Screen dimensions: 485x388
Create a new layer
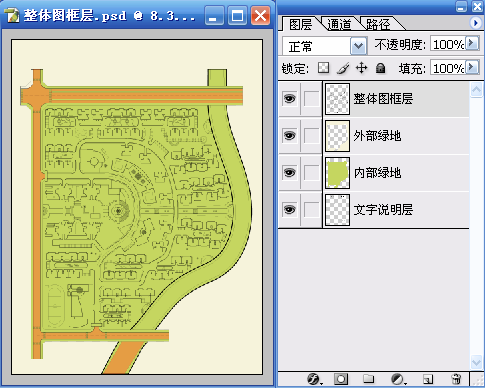tap(428, 379)
